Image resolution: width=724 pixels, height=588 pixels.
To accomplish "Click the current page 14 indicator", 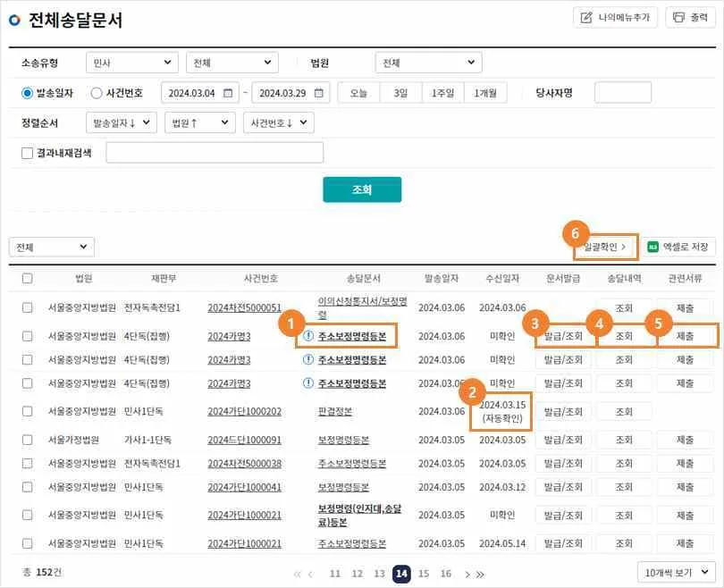I will pyautogui.click(x=401, y=574).
